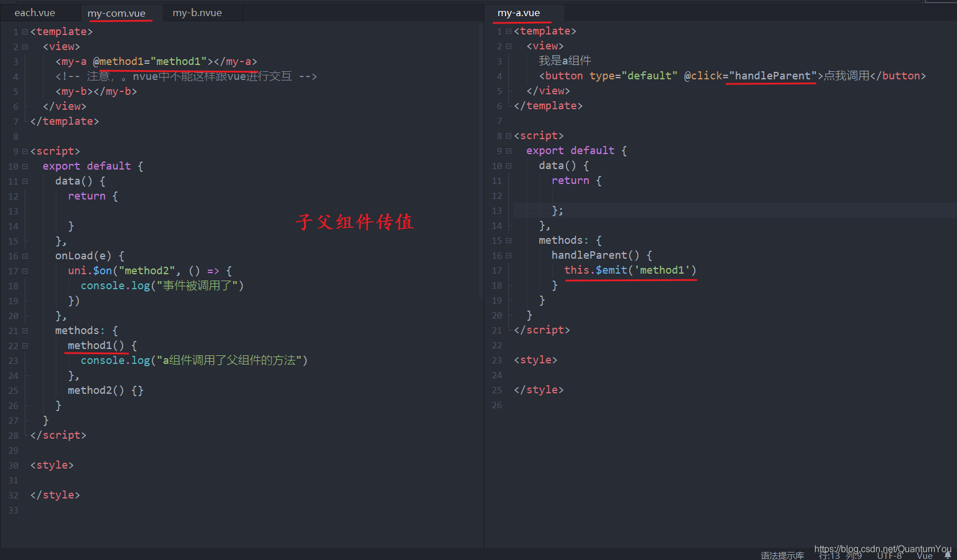The image size is (957, 560).
Task: Fold the uni.$on callback block
Action: pos(25,271)
